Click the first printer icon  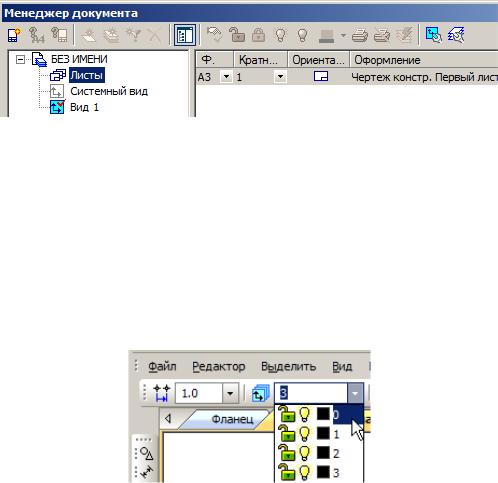[x=360, y=35]
